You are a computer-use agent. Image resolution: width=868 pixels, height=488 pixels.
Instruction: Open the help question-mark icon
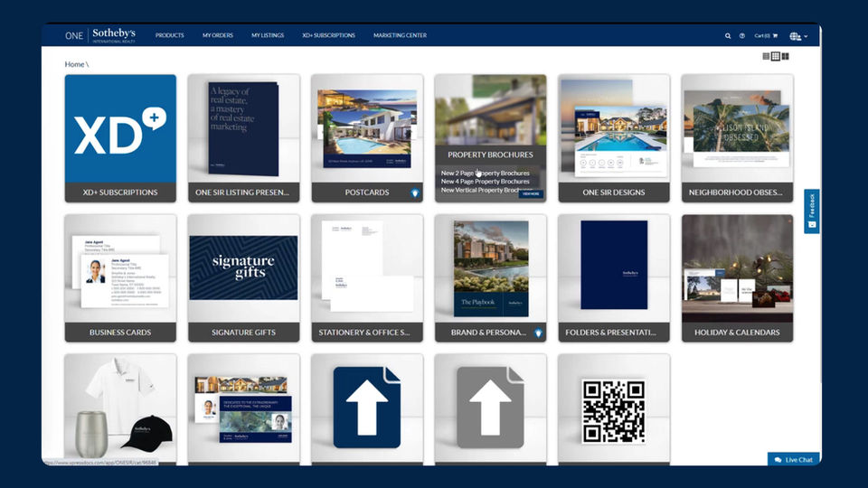[741, 36]
